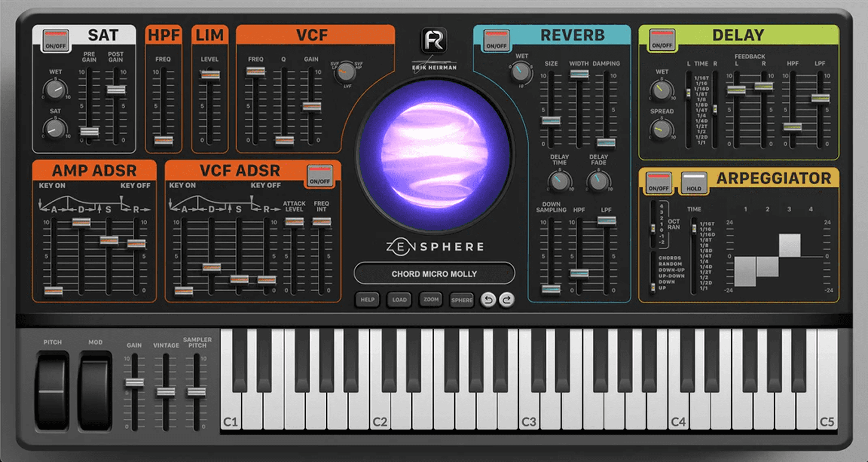Click the SPHERE button
The height and width of the screenshot is (462, 868).
[x=462, y=300]
